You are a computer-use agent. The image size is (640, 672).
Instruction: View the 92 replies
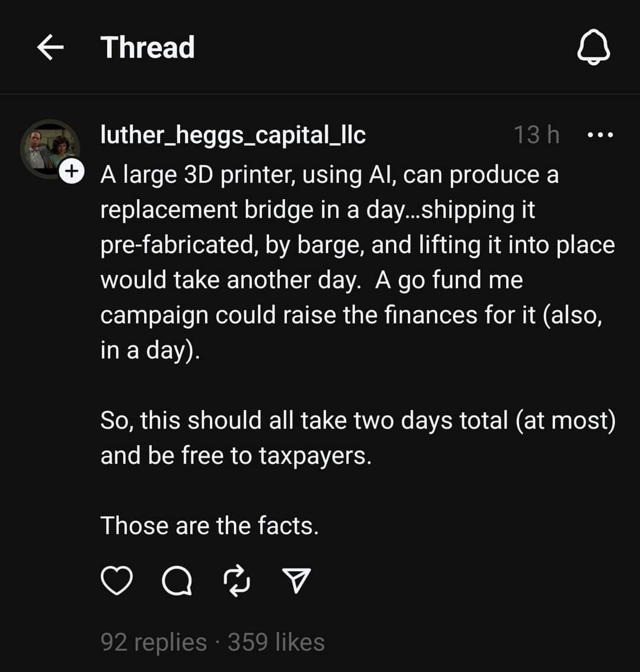pos(153,642)
